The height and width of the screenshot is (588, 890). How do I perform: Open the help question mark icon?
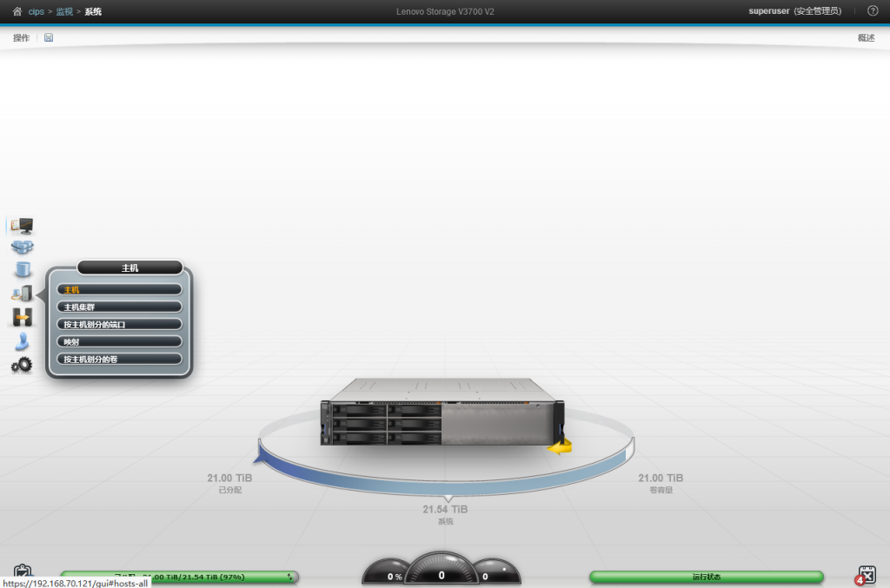tap(873, 11)
